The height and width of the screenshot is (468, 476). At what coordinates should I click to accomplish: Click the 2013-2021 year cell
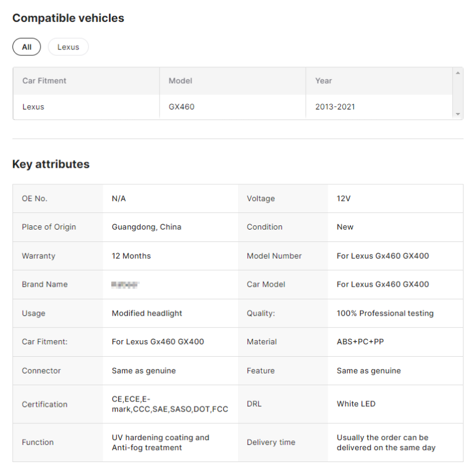point(335,107)
